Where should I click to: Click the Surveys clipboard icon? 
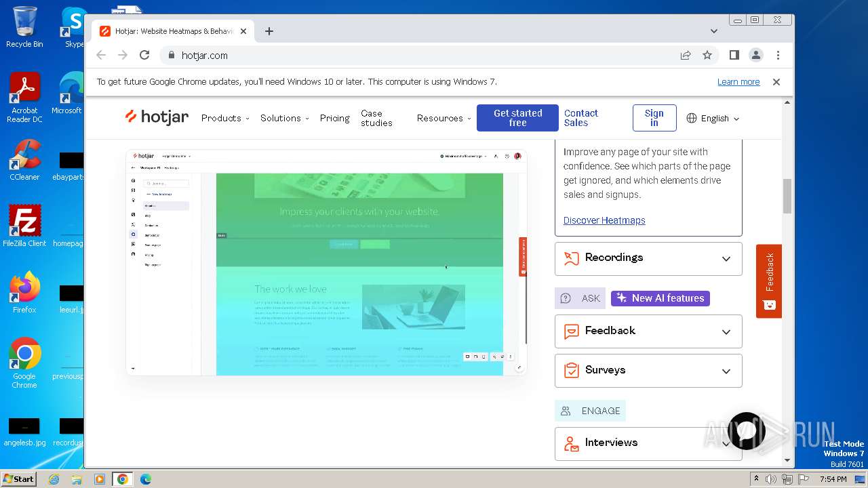[x=572, y=371]
